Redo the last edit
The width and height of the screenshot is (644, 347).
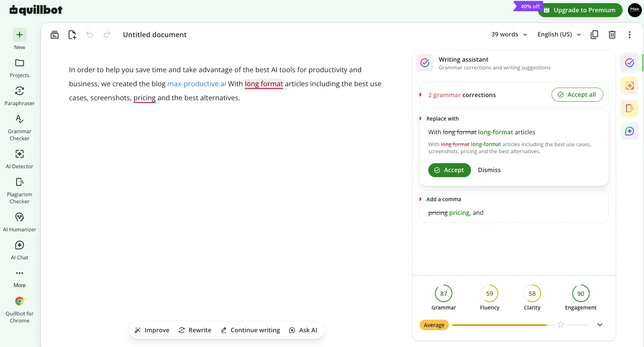pyautogui.click(x=107, y=34)
